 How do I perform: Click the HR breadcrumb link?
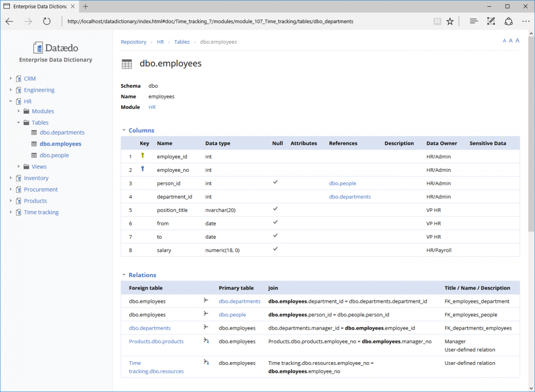(160, 41)
